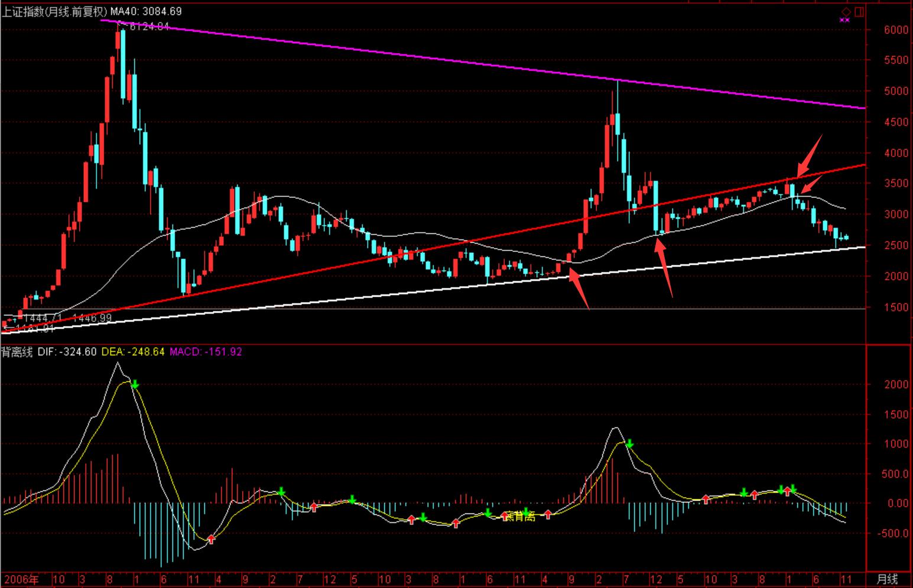The image size is (913, 588).
Task: Click the split-panel rectangle icon at top right
Action: pyautogui.click(x=859, y=11)
